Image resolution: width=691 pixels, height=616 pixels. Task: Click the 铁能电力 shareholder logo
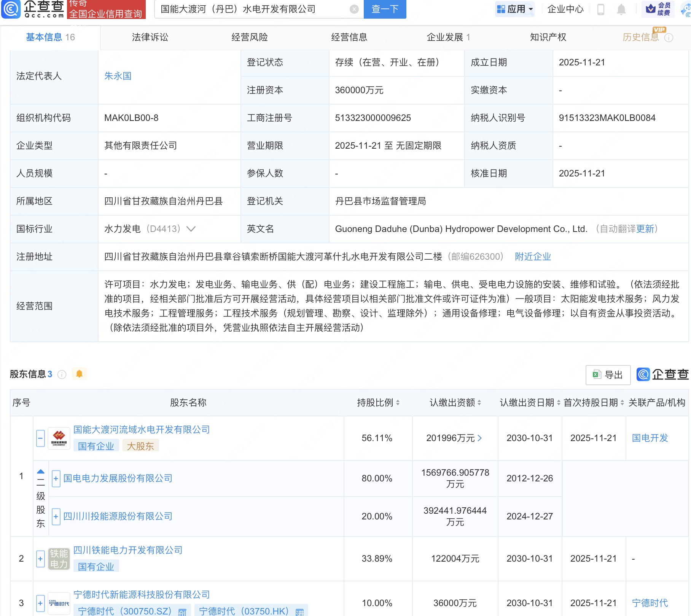point(59,558)
